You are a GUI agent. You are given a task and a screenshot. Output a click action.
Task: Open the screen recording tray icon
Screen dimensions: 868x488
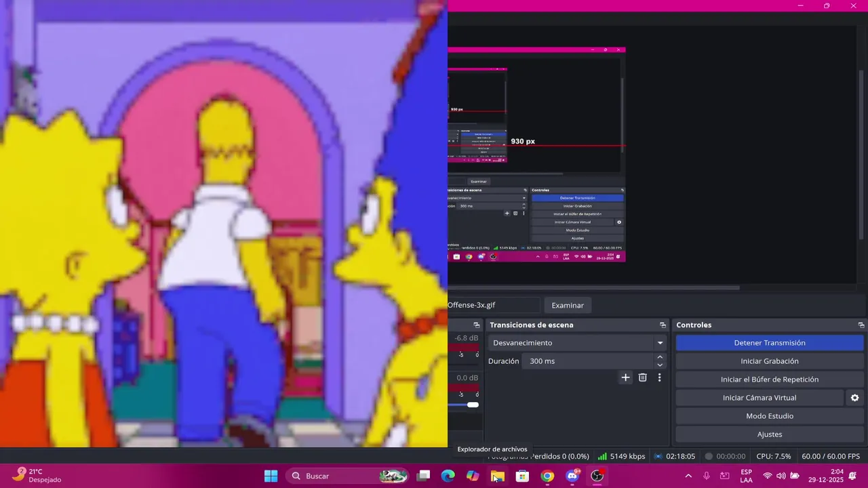[x=725, y=476]
